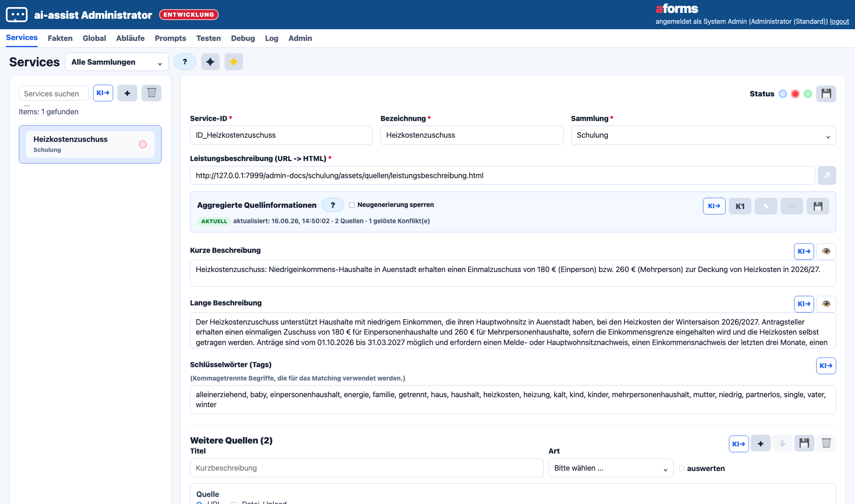Delete service with trash icon in sidebar
855x504 pixels.
(x=152, y=93)
